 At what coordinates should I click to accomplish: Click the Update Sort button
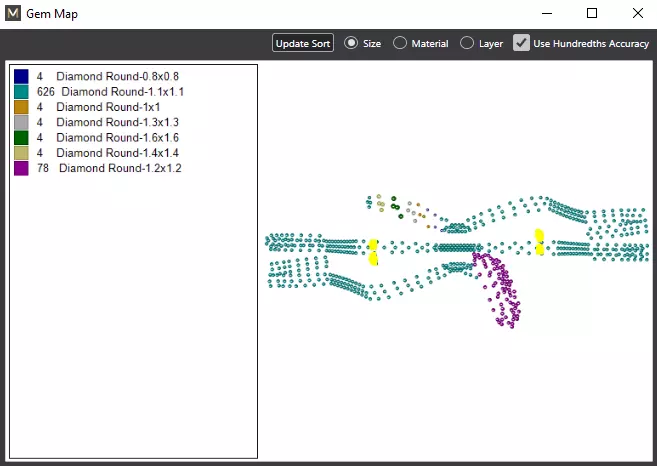[x=303, y=43]
